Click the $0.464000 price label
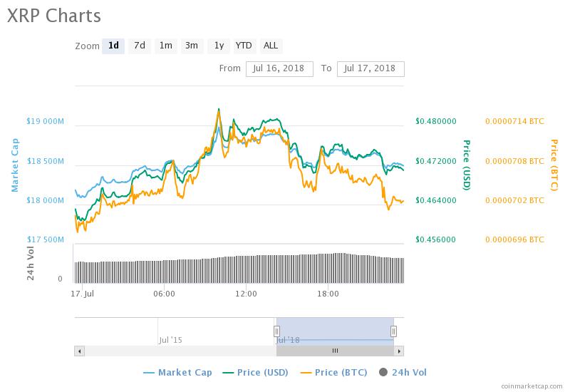 436,200
